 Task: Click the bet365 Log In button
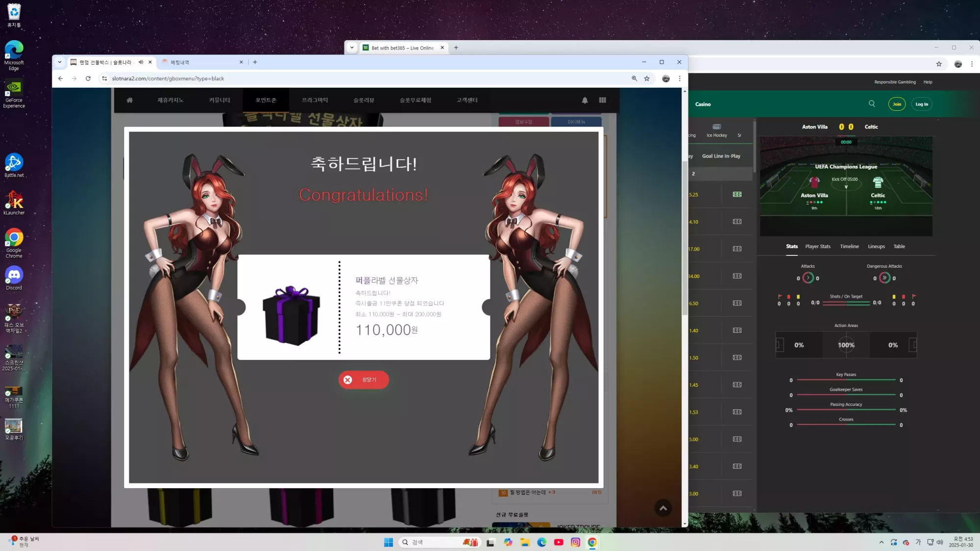[x=922, y=104]
